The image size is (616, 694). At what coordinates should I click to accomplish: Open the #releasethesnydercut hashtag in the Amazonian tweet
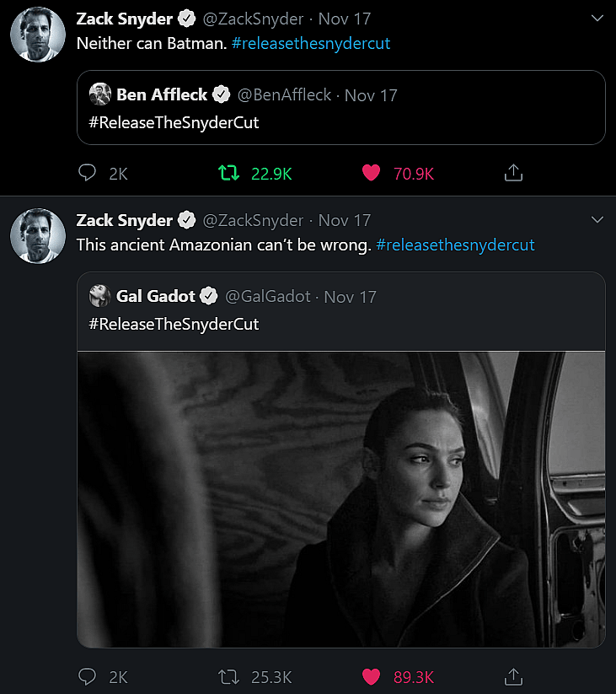click(x=455, y=245)
